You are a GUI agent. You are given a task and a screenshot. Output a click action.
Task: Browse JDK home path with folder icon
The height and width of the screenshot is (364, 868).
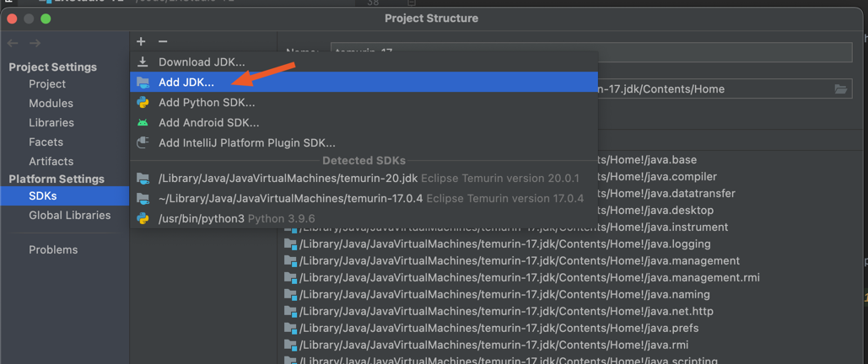840,89
